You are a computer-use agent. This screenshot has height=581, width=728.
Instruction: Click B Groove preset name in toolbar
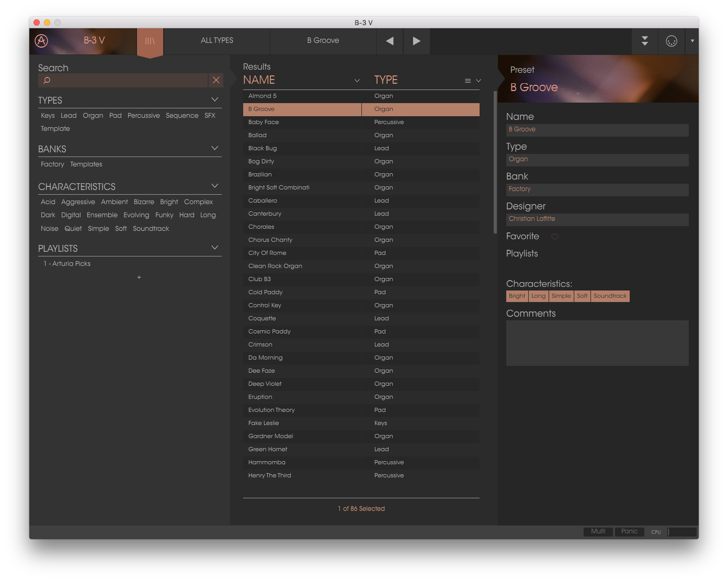(x=323, y=41)
